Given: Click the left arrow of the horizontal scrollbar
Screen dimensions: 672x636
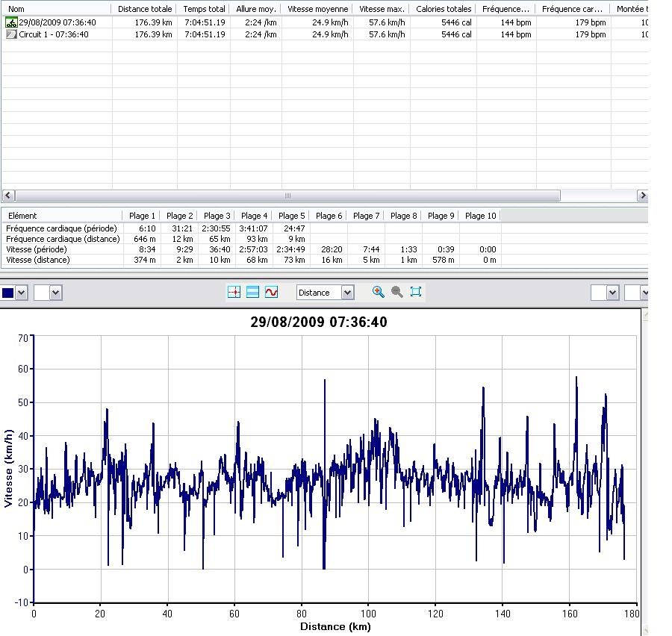Looking at the screenshot, I should click(x=7, y=196).
